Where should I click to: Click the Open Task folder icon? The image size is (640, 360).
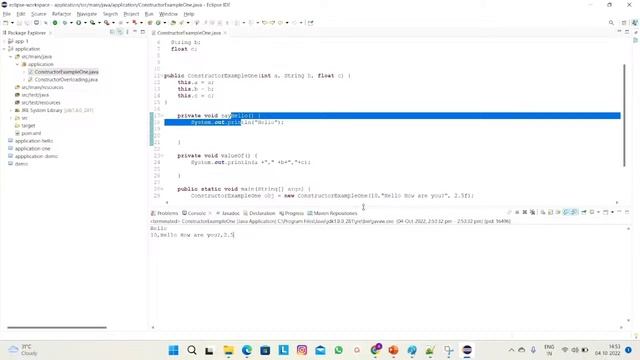pyautogui.click(x=173, y=23)
